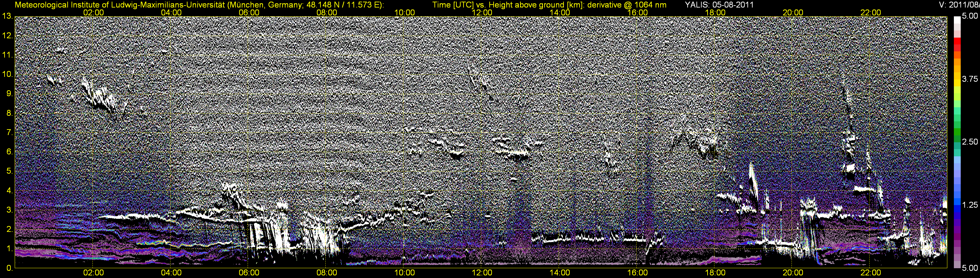This screenshot has width=980, height=278.
Task: Click the "2." height axis label
Action: [9, 229]
